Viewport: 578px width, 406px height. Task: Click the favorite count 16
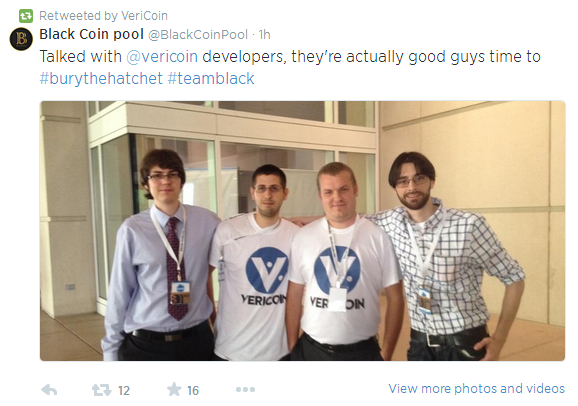point(193,391)
